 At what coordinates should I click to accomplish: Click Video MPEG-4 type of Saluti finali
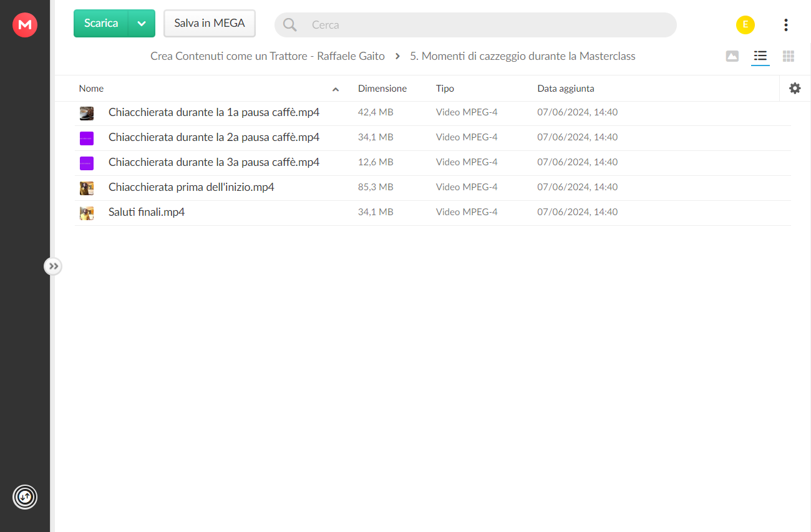pos(467,212)
